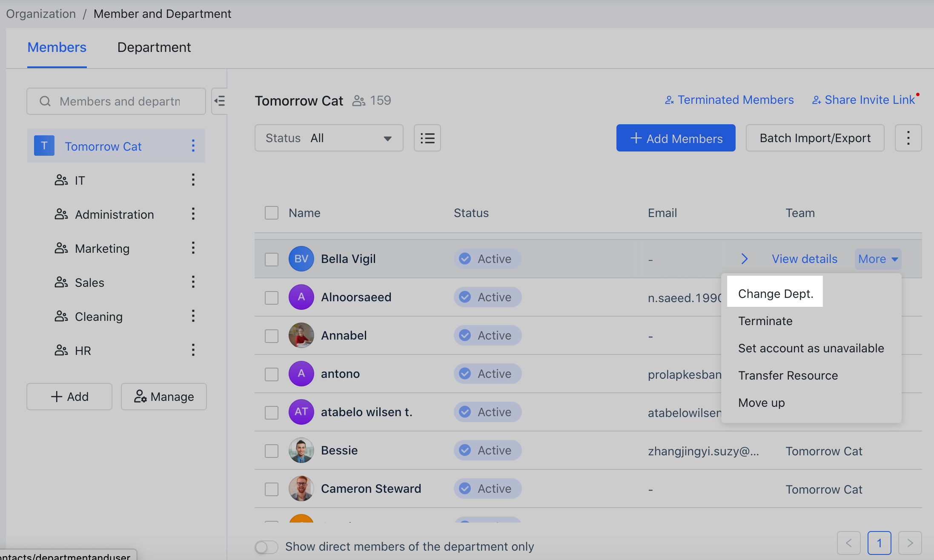This screenshot has height=560, width=934.
Task: Click the Add Members button
Action: click(676, 138)
